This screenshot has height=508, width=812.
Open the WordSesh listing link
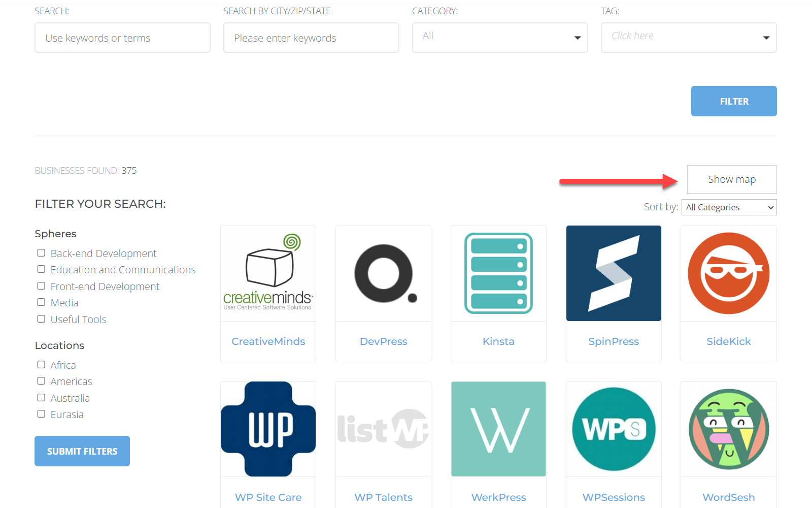(x=729, y=497)
